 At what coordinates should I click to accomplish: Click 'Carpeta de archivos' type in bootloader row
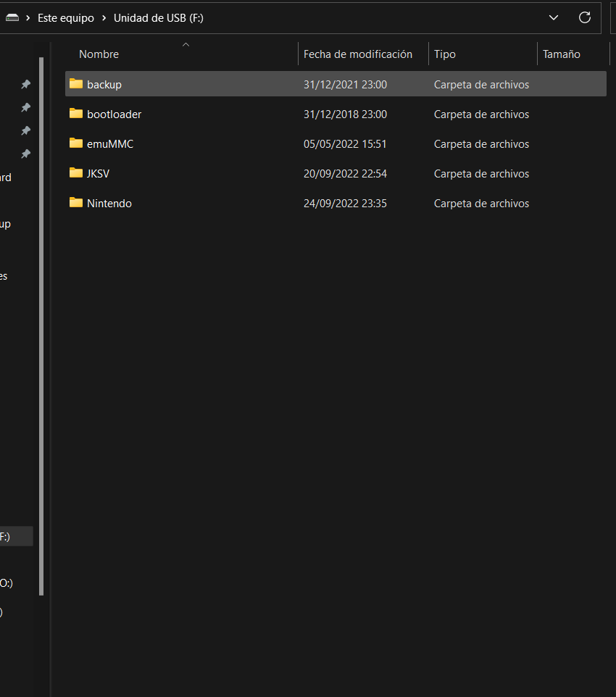(482, 114)
